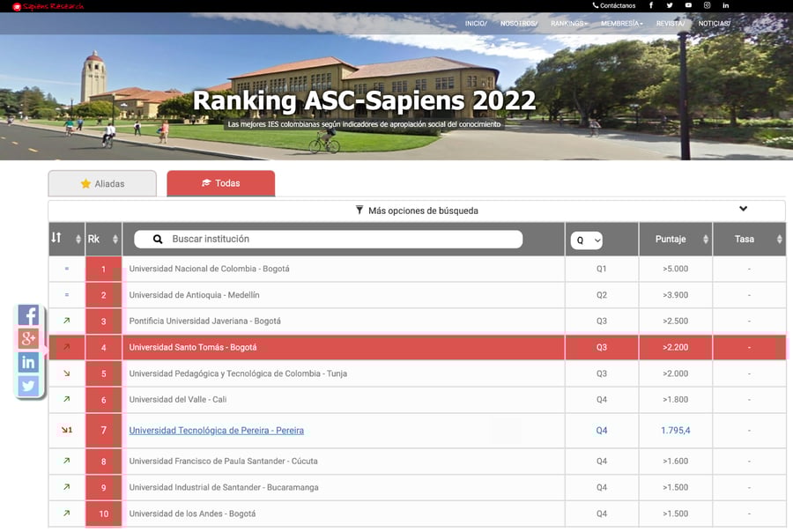
Task: Select highlighted Universidad Santo Tomás - Bogotá row
Action: 418,347
